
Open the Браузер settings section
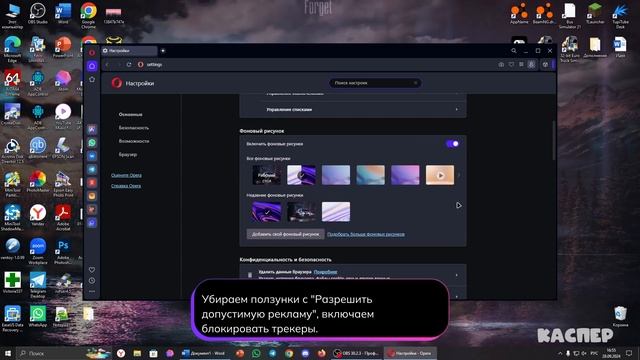[128, 155]
